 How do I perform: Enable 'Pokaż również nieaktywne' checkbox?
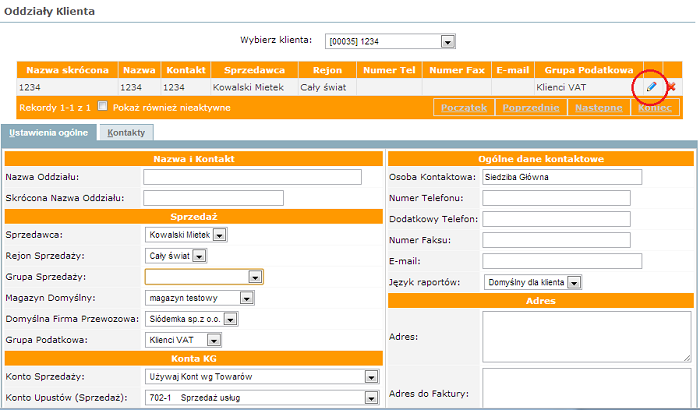tap(103, 106)
